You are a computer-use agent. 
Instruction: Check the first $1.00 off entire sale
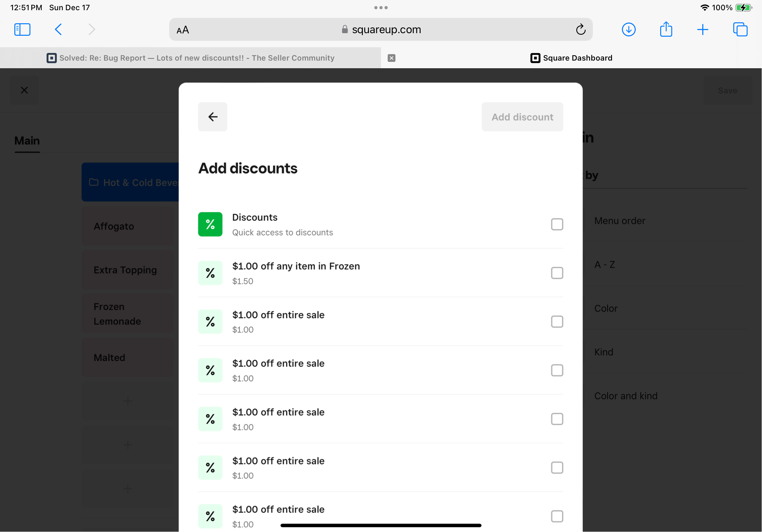click(557, 322)
